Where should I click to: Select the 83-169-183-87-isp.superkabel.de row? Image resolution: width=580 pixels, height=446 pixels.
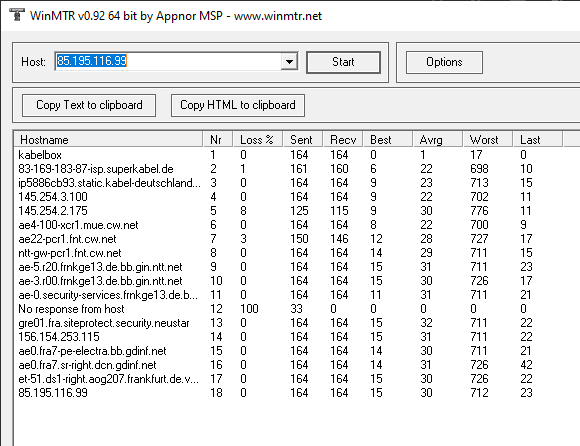(290, 169)
